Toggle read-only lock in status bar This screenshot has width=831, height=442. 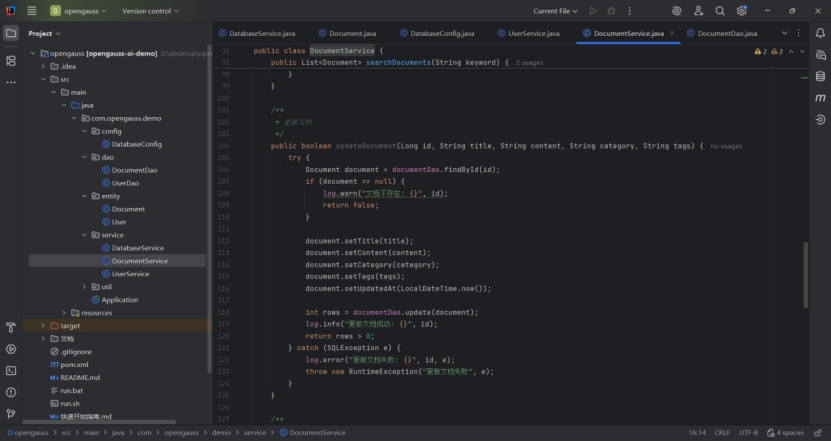tap(818, 432)
